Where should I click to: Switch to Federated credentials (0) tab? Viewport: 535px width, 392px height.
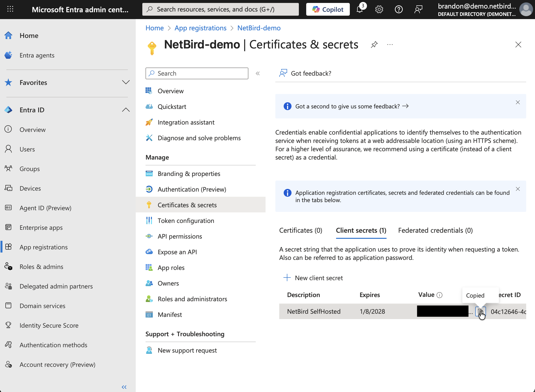435,230
